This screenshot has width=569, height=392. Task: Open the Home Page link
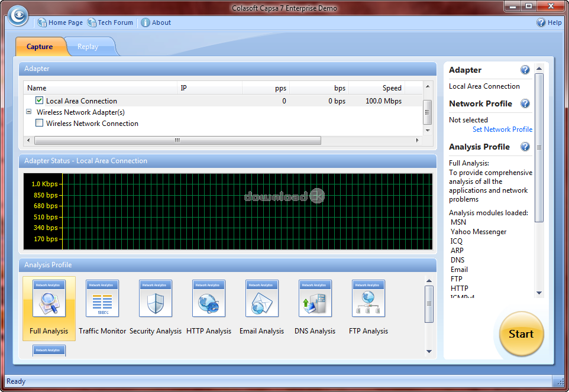pyautogui.click(x=60, y=22)
